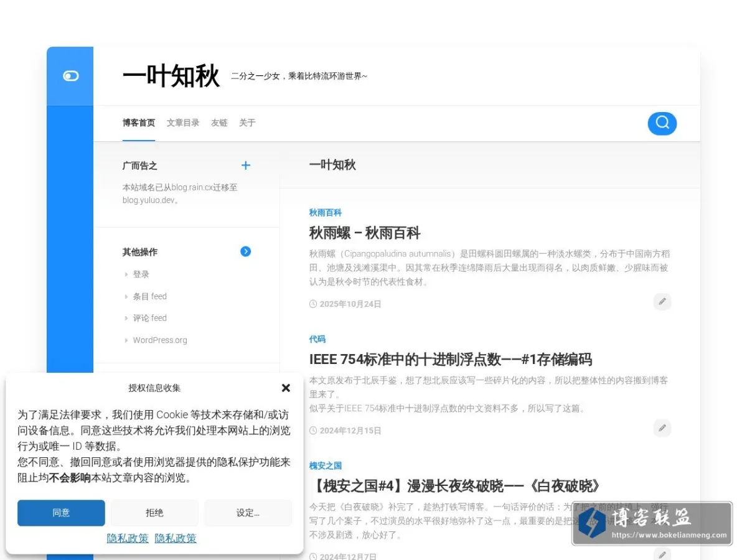Open the 漫漫长夜终破晓 post title
Viewport: 747px width, 560px height.
click(456, 486)
